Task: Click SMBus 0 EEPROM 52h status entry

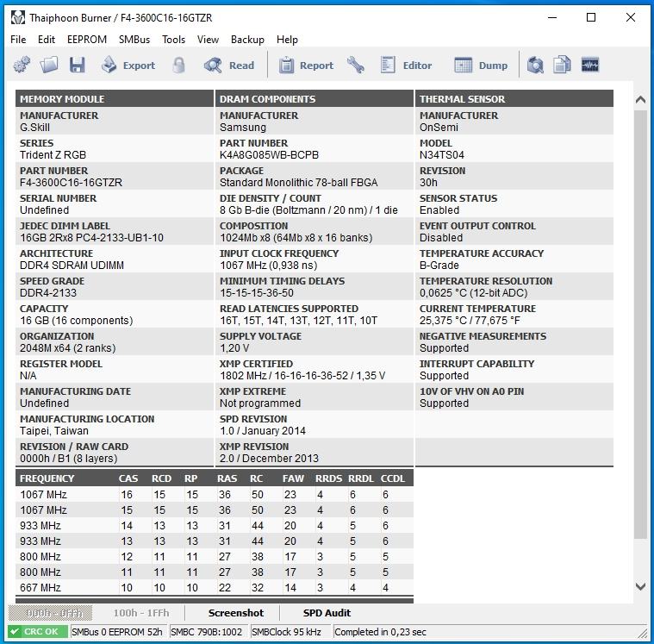Action: [x=117, y=632]
